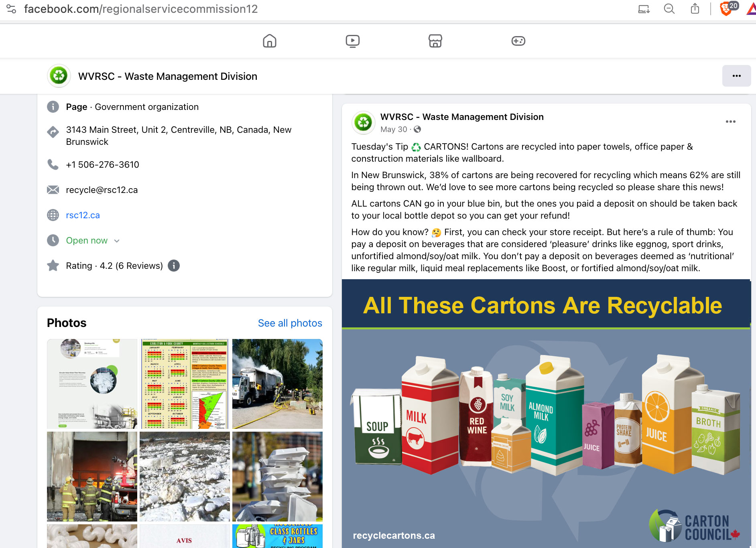756x548 pixels.
Task: Click the website globe icon
Action: tap(53, 215)
